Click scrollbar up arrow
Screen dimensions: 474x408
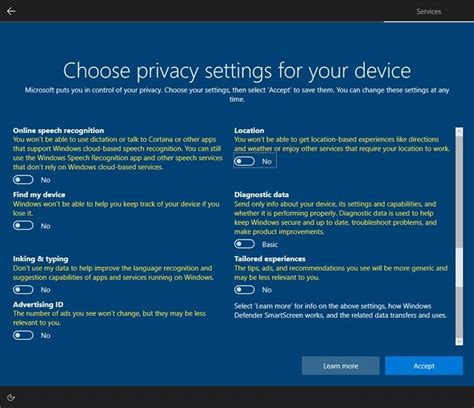(x=459, y=132)
